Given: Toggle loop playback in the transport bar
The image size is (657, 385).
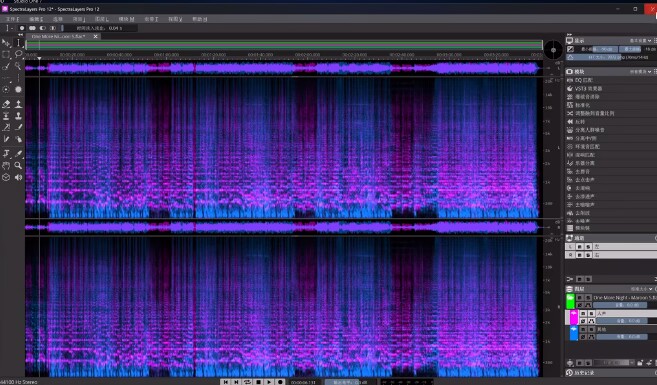Looking at the screenshot, I should pyautogui.click(x=248, y=382).
